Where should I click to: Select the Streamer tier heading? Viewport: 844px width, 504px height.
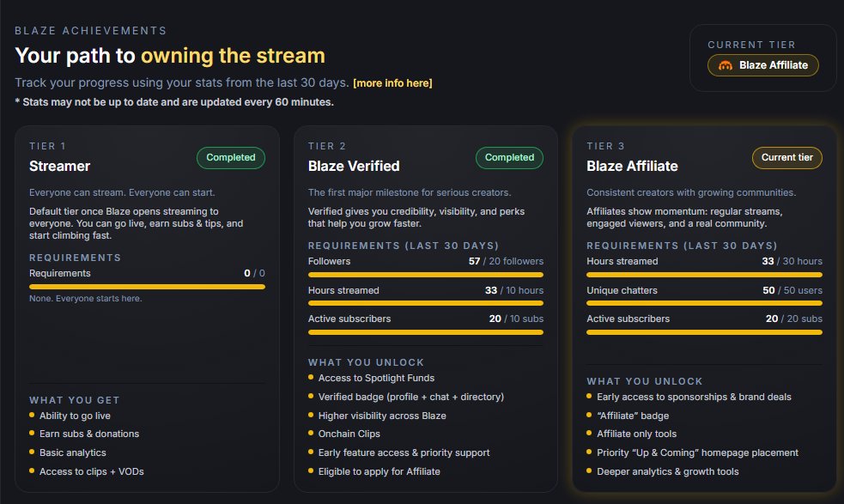[60, 166]
